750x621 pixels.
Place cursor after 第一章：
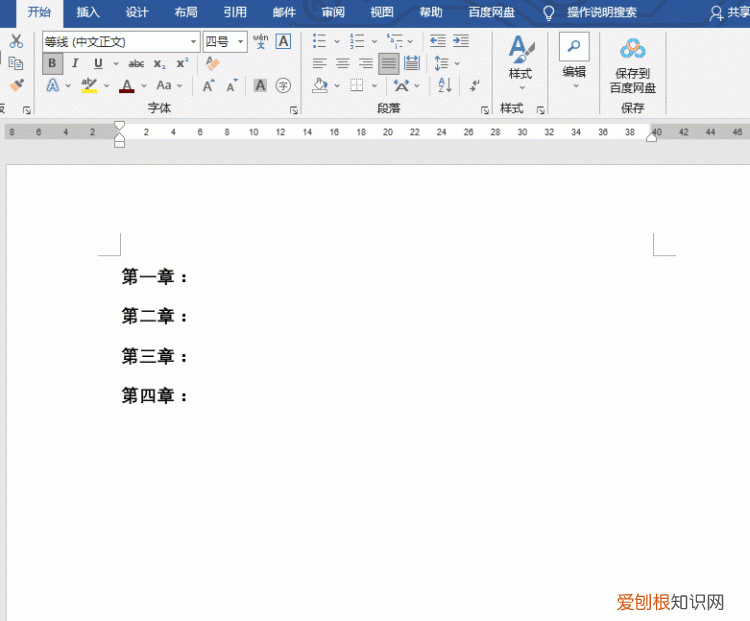(x=189, y=277)
